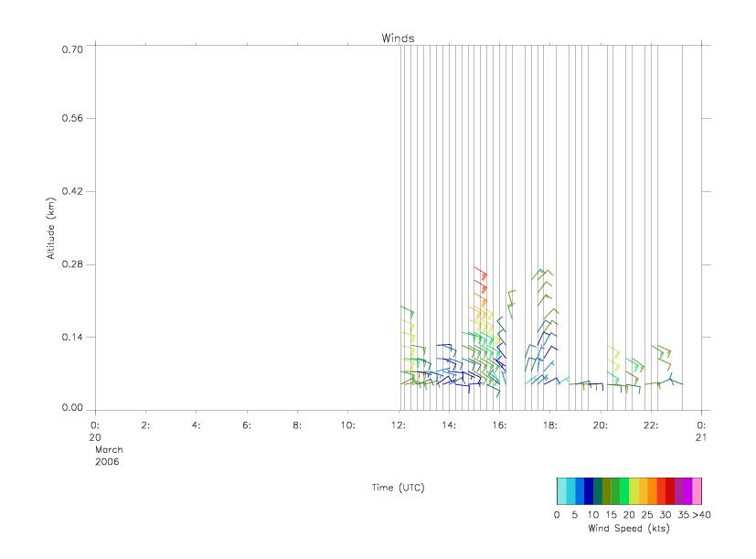Click the '2006' year label

pos(107,461)
